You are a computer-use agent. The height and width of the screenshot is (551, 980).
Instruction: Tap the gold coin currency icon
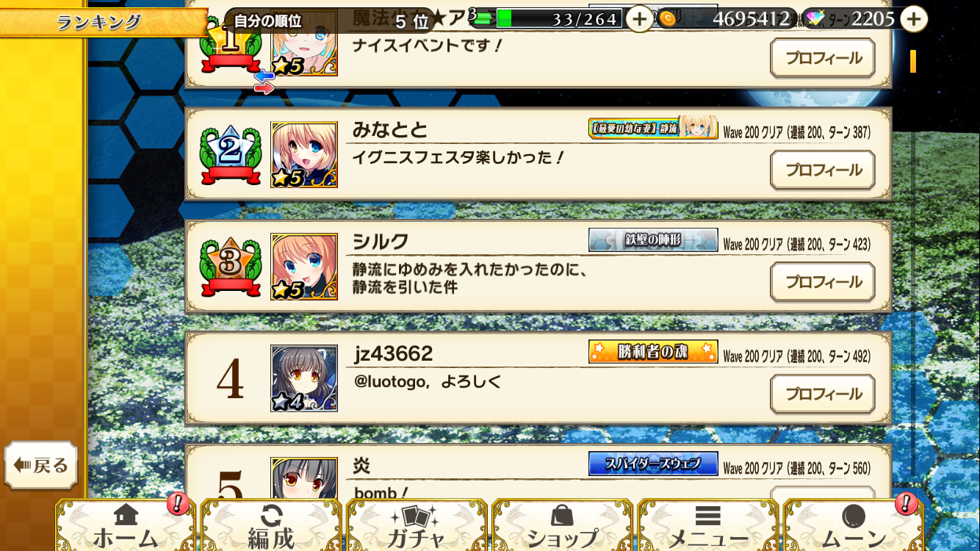click(668, 19)
